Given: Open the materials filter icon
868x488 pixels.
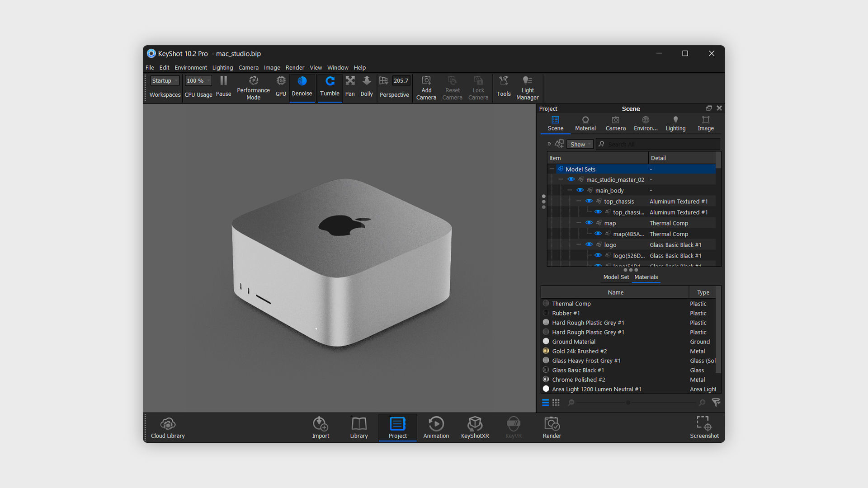Looking at the screenshot, I should pos(716,402).
